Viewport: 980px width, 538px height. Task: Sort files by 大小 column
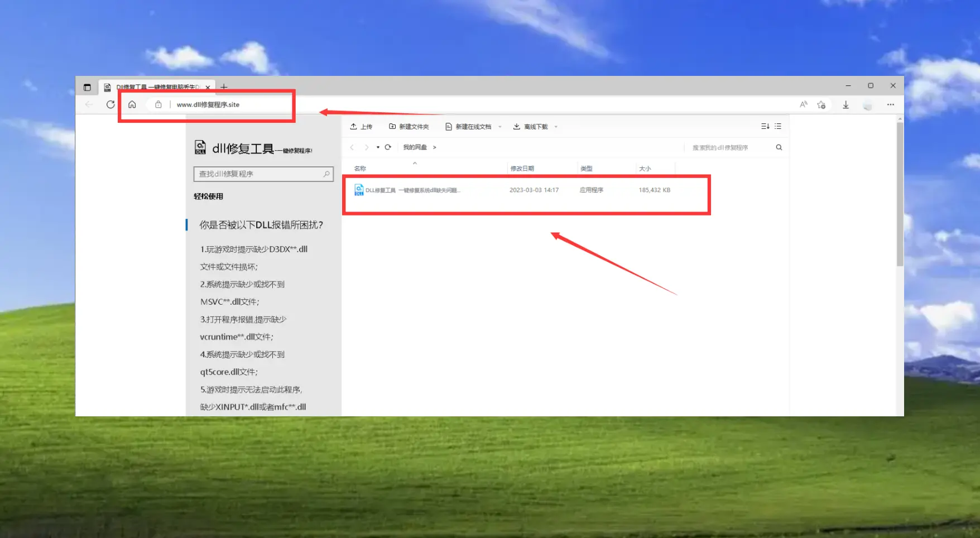(645, 169)
